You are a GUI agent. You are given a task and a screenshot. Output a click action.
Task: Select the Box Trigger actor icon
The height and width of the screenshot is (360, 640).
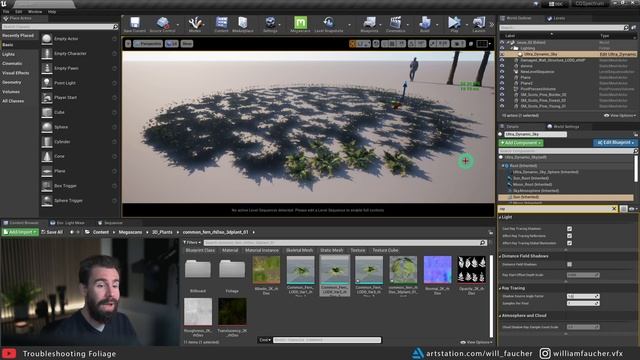(47, 186)
